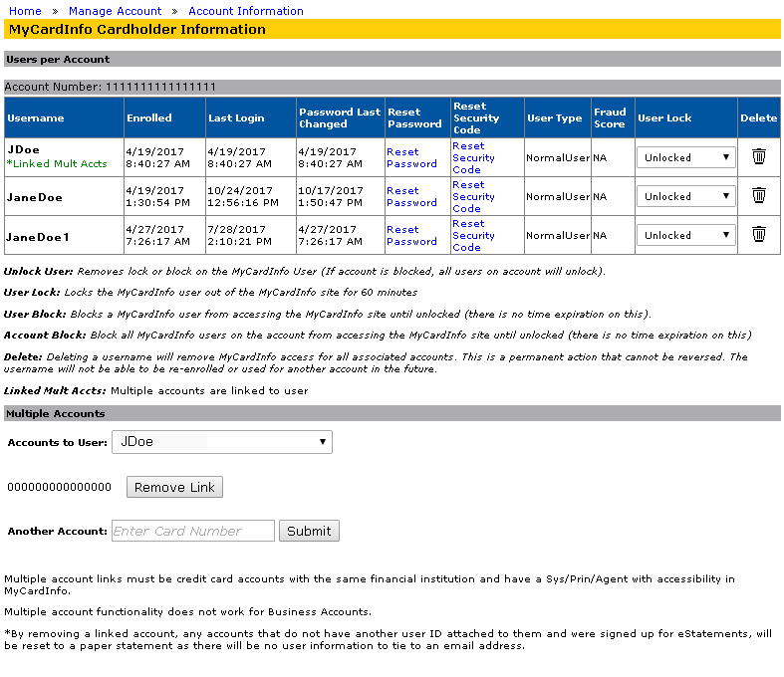Submit the other account card number
Image resolution: width=784 pixels, height=677 pixels.
click(309, 531)
